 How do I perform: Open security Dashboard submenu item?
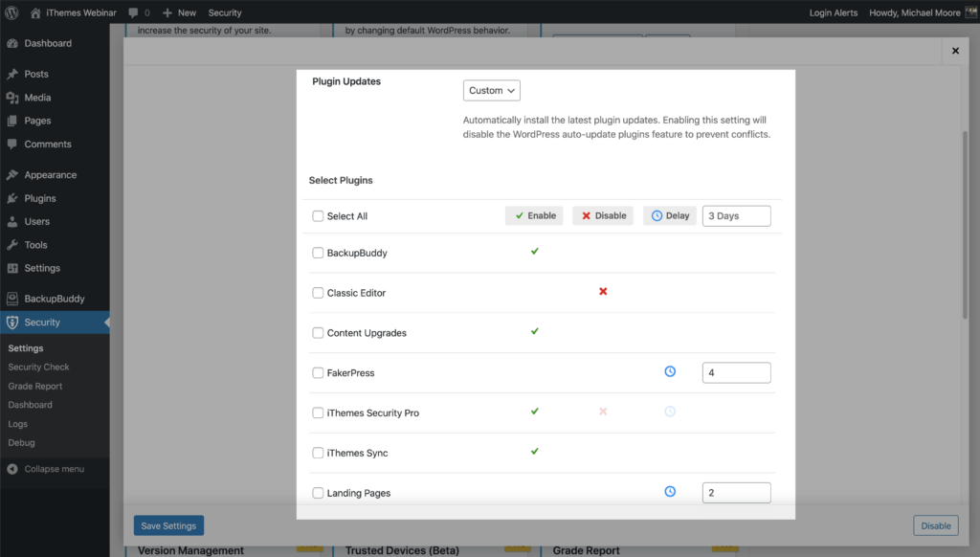coord(30,405)
